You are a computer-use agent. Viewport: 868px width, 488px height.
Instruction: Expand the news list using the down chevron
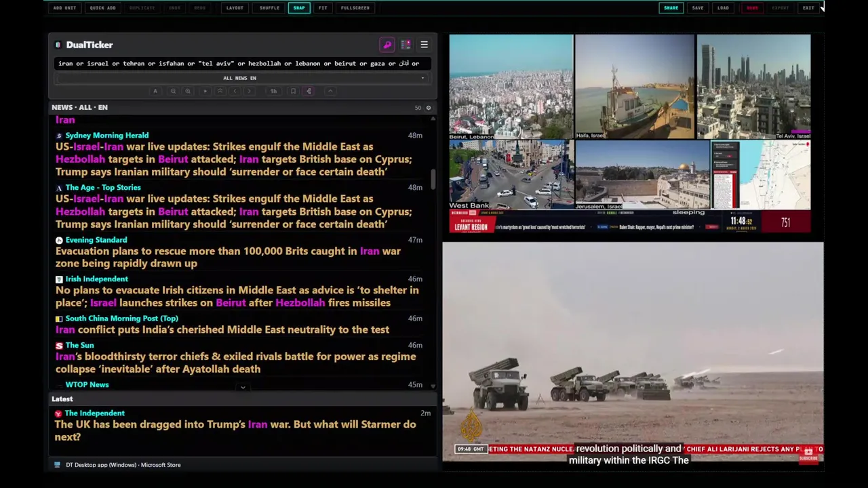pos(243,387)
